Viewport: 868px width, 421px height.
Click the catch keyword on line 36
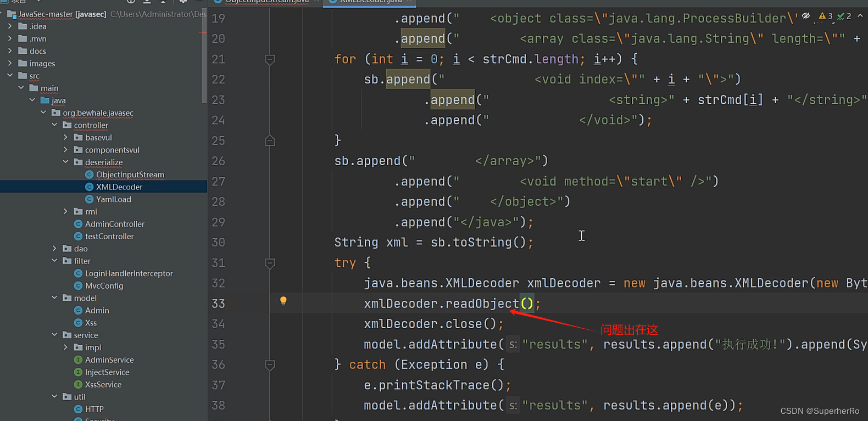[x=368, y=364]
